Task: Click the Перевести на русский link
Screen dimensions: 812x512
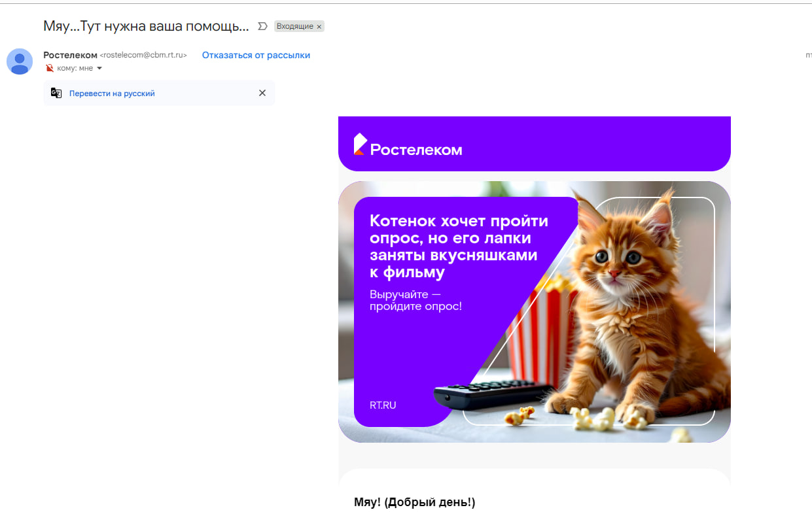Action: point(112,94)
